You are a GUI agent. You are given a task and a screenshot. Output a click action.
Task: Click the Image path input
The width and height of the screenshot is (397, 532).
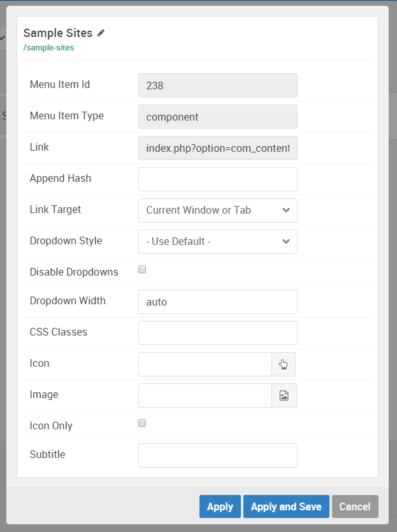tap(205, 395)
